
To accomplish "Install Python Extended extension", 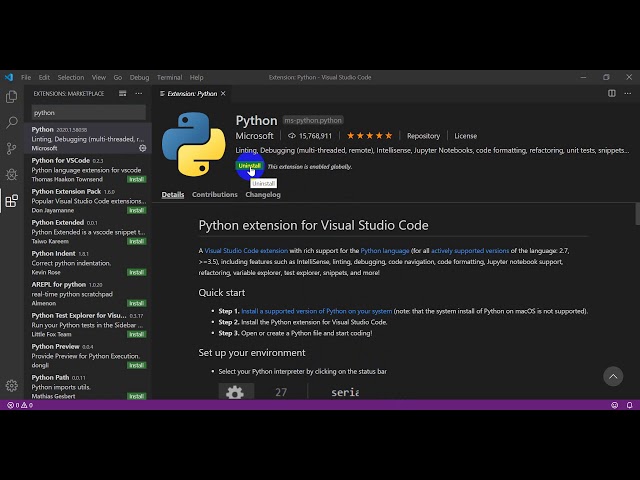I will 136,241.
